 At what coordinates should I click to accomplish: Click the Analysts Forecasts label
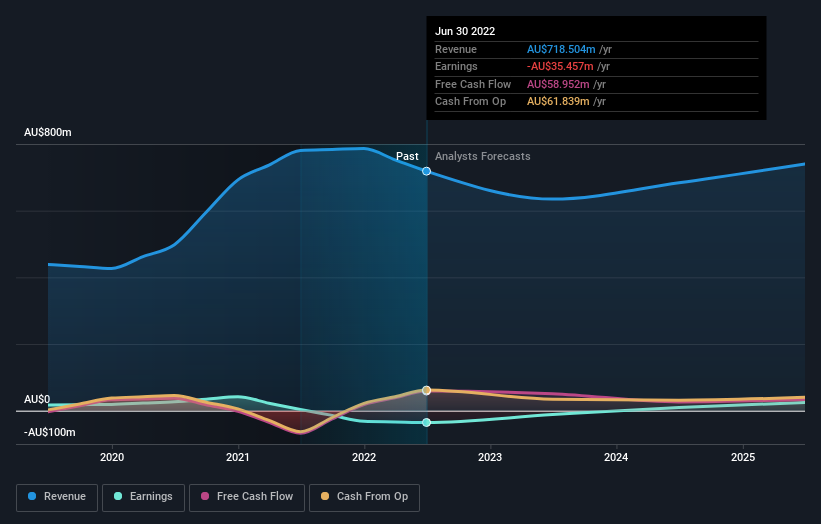(x=483, y=157)
